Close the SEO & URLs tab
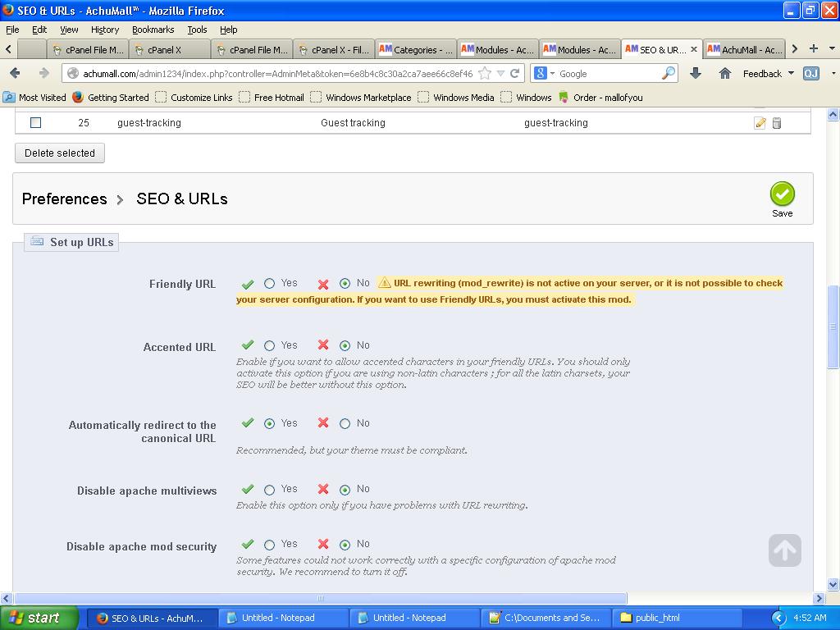The image size is (840, 630). [694, 49]
